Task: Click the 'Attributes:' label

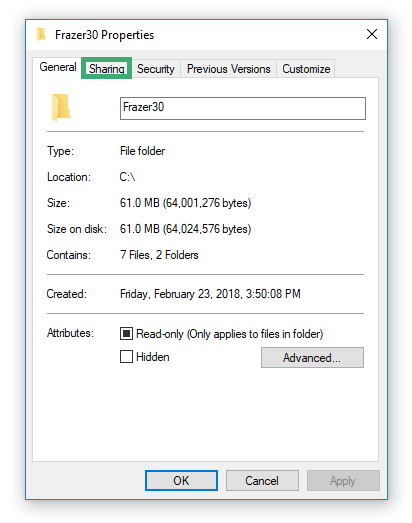Action: [70, 333]
